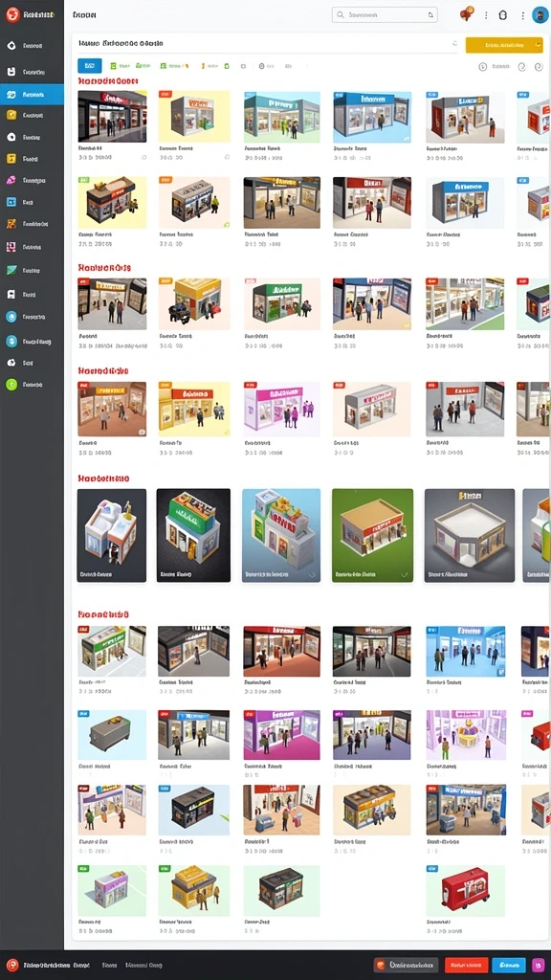Open the pink storefront thumbnail with purple shoppers

(x=282, y=410)
